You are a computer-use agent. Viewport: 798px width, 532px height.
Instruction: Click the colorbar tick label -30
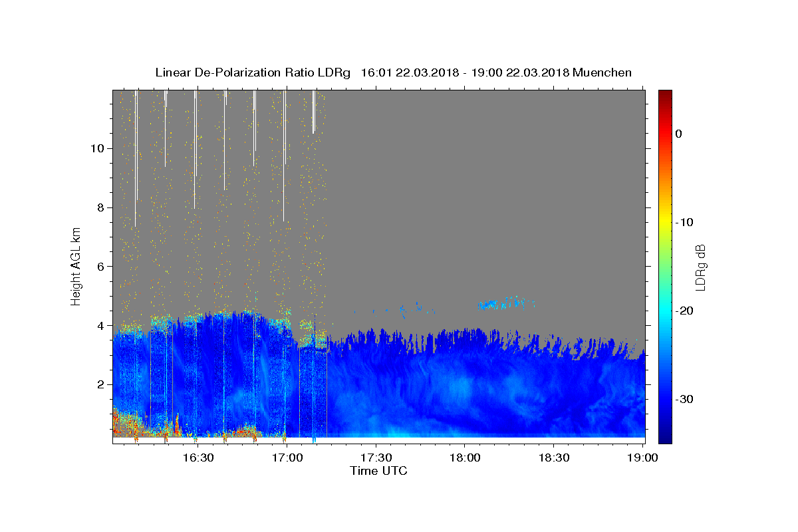pos(685,399)
